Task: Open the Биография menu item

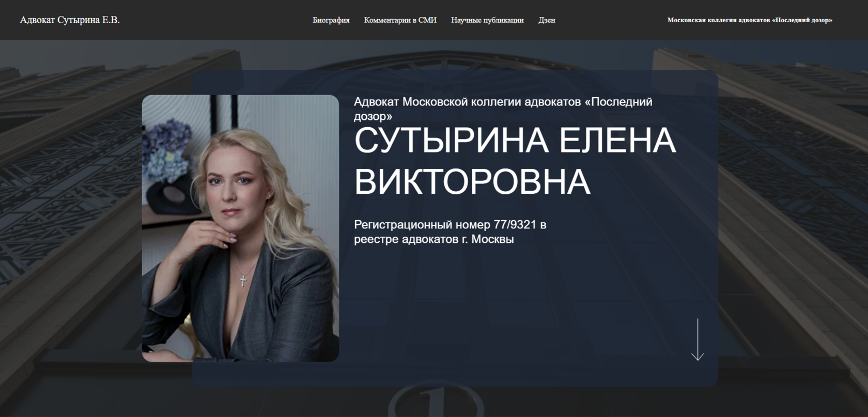Action: tap(331, 20)
